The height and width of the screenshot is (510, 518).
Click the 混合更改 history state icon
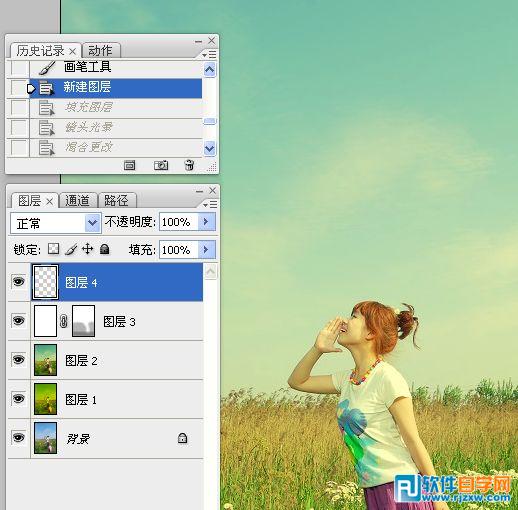pyautogui.click(x=46, y=148)
